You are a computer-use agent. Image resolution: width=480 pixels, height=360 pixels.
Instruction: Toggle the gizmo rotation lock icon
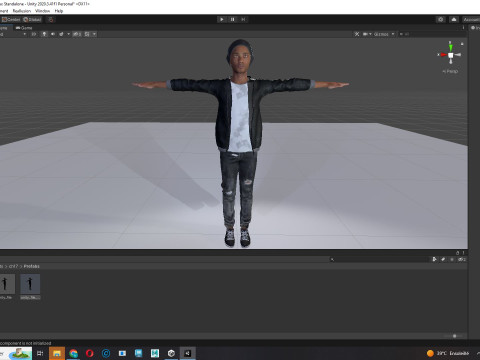462,44
